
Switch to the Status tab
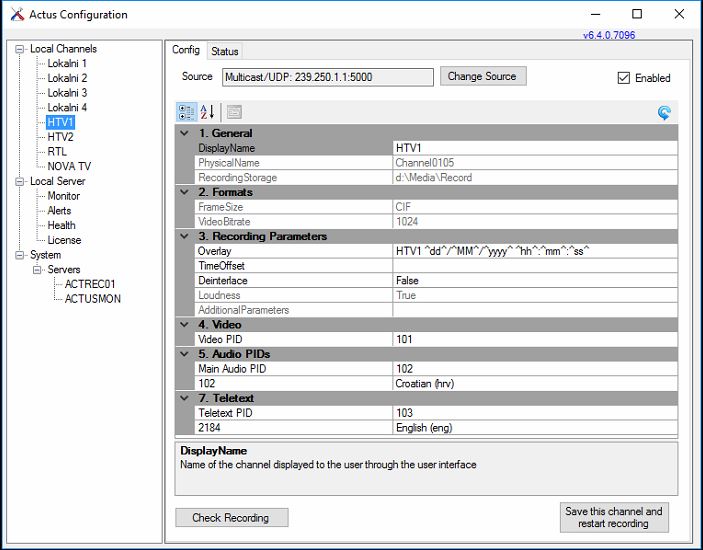(225, 51)
